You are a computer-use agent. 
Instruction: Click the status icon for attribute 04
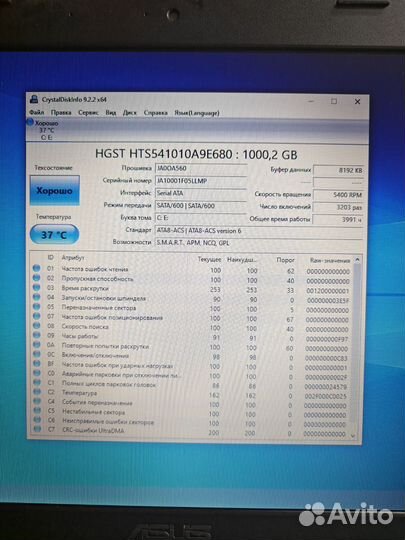[37, 297]
